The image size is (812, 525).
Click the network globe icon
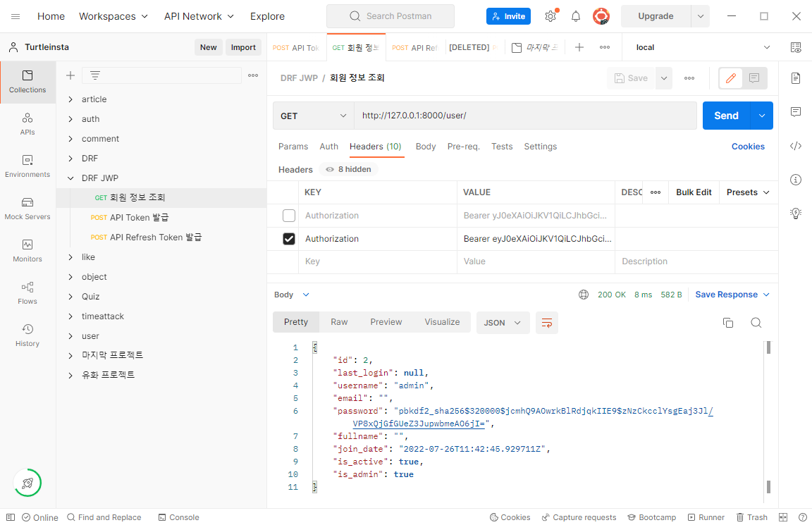pyautogui.click(x=584, y=295)
